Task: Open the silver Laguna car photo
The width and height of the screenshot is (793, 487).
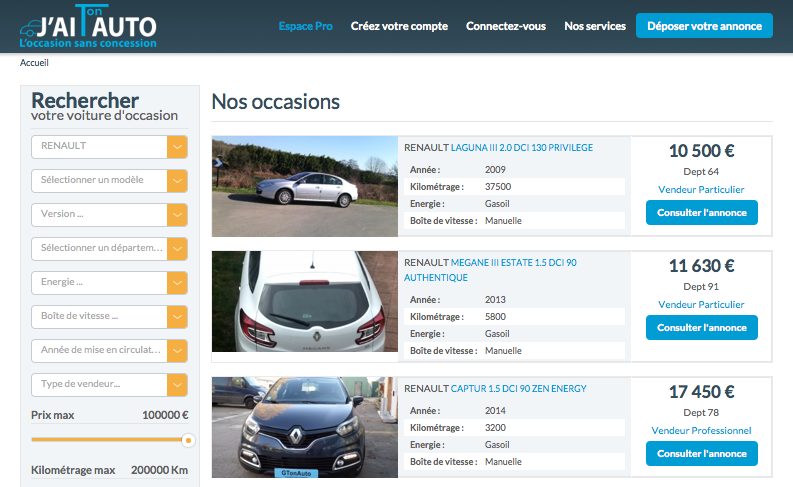Action: coord(304,187)
